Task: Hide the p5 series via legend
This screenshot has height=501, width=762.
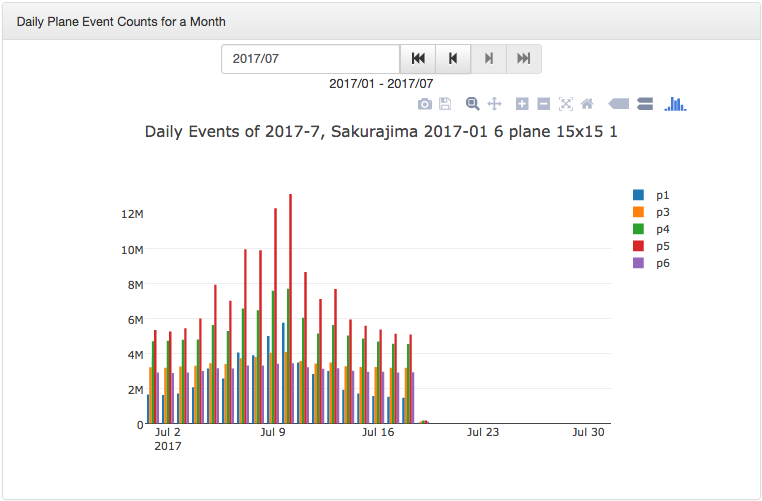Action: (661, 246)
